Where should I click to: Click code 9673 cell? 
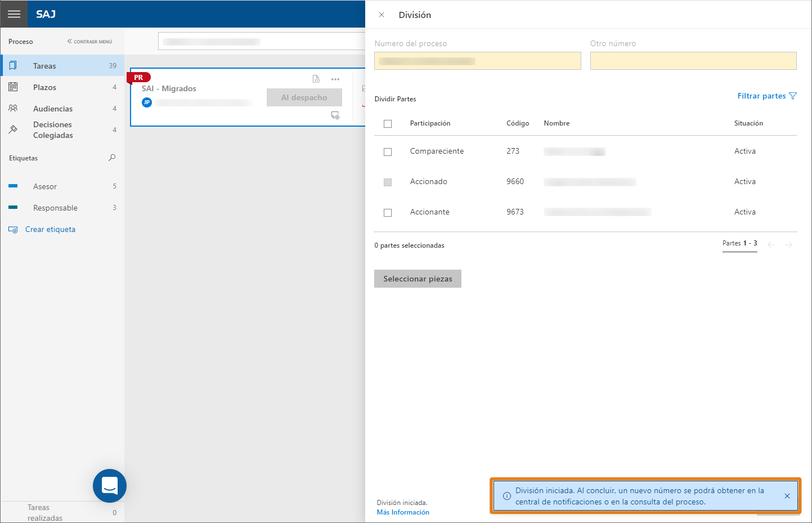pos(515,212)
